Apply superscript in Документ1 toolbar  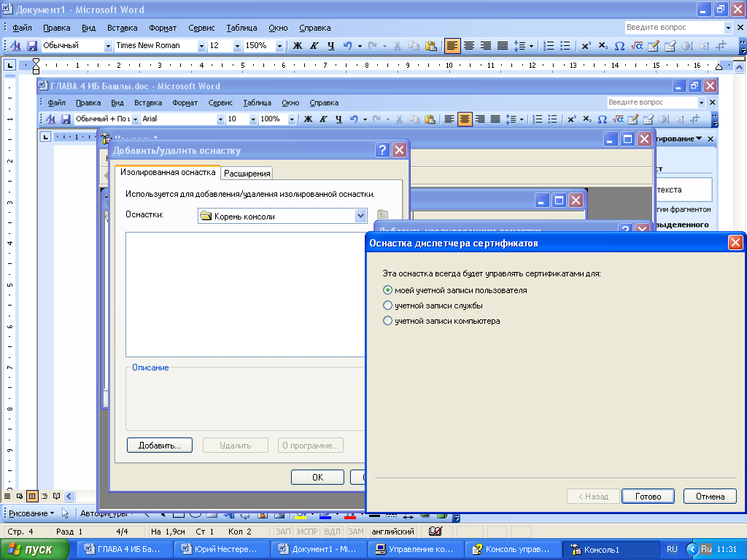tap(586, 46)
